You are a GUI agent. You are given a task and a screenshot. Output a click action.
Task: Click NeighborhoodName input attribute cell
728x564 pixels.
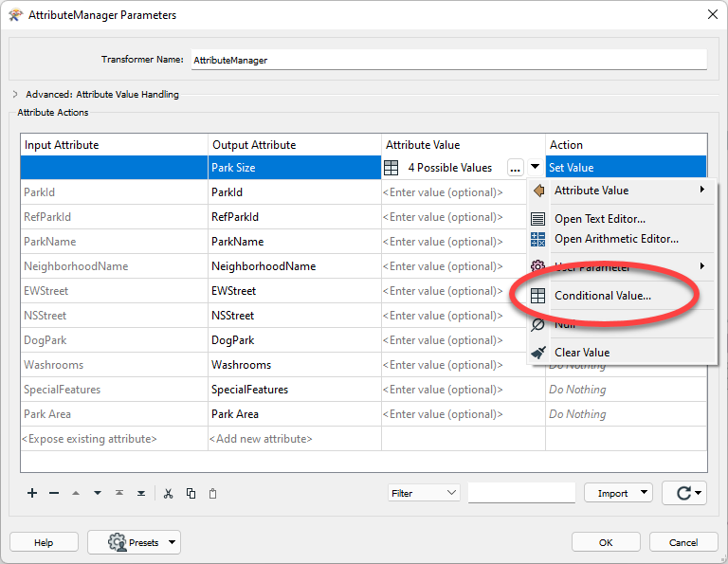[114, 266]
